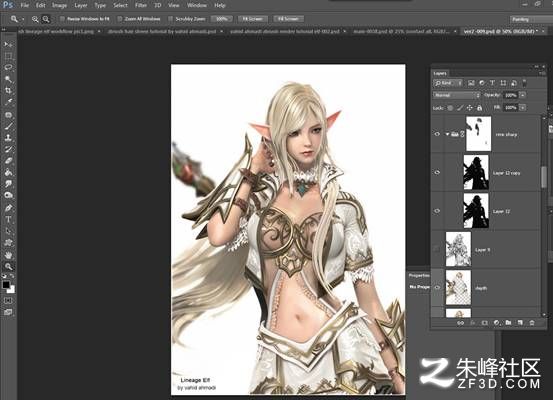Select the Move tool
This screenshot has width=553, height=400.
(8, 45)
